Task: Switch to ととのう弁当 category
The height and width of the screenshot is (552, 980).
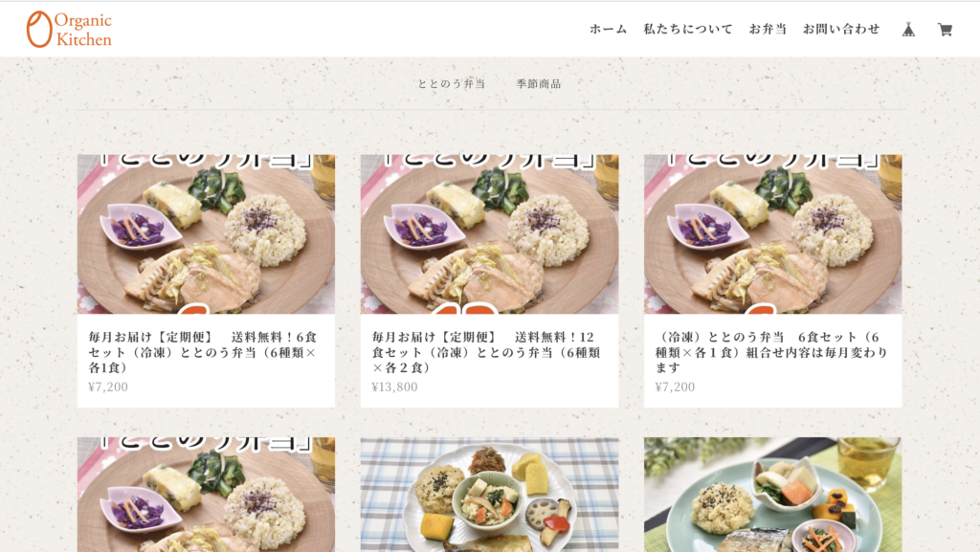Action: click(x=452, y=83)
